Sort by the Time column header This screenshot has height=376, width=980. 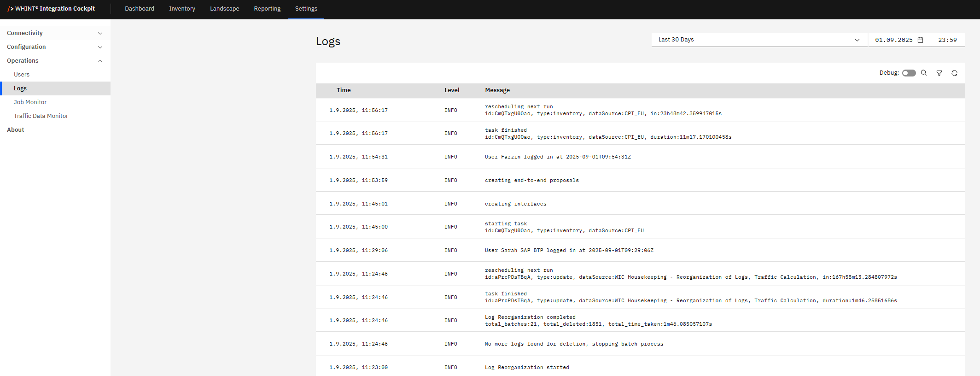344,90
